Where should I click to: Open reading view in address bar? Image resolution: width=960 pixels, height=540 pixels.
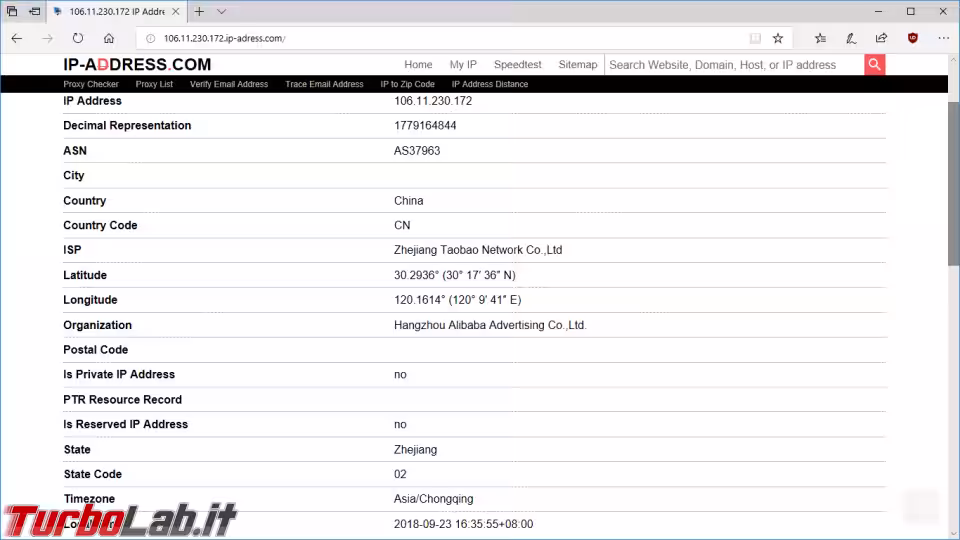(x=755, y=38)
